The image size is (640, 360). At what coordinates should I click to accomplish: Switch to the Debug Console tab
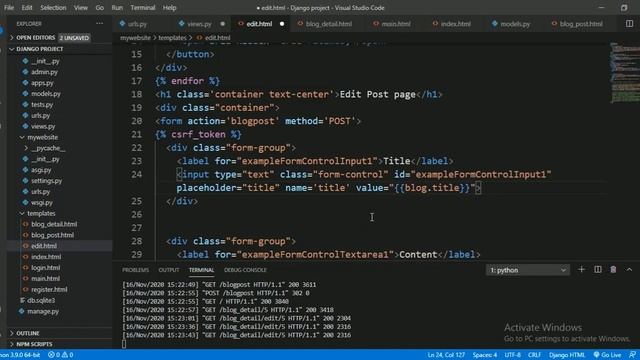pos(245,270)
